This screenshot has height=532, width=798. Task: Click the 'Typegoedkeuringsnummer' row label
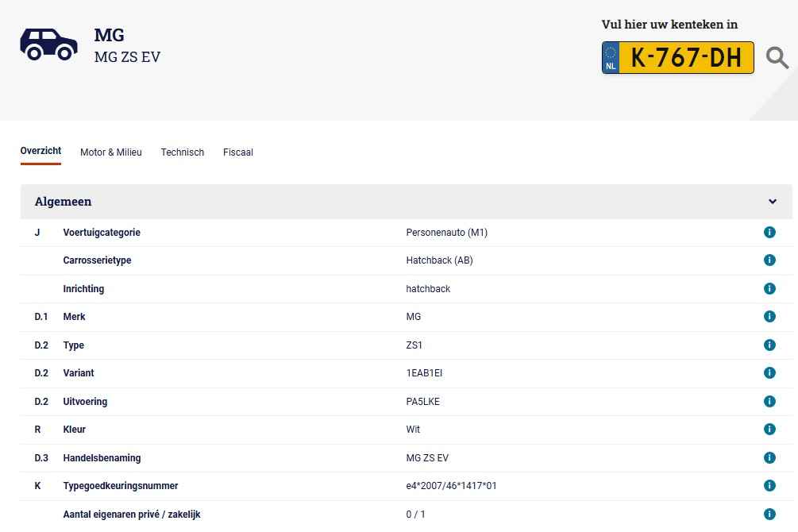click(121, 486)
